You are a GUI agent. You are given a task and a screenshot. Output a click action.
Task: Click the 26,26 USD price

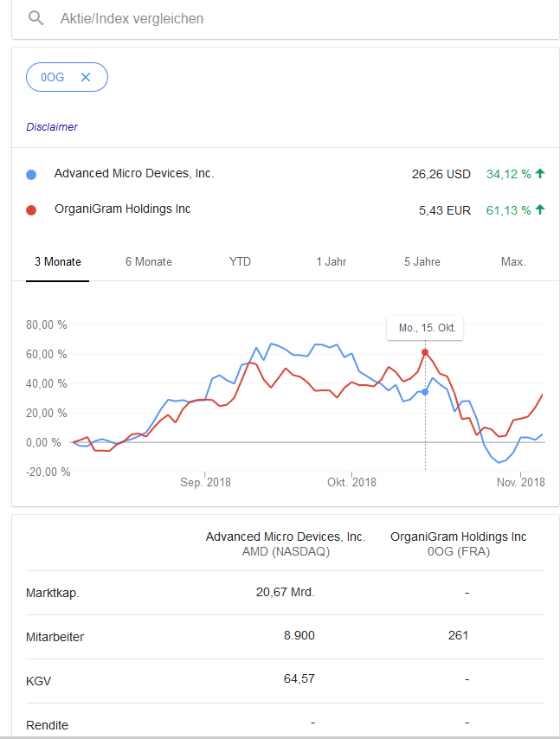click(441, 175)
